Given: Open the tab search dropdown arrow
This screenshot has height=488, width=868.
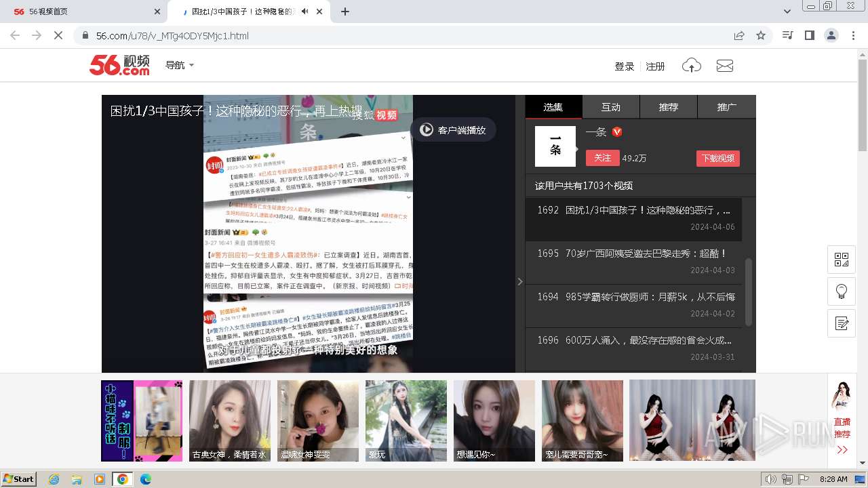Looking at the screenshot, I should pos(787,12).
